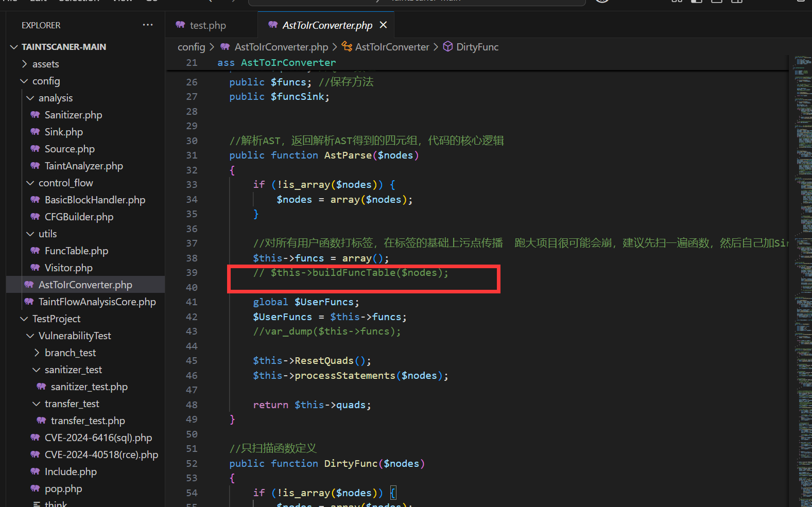Select pop.php in the file tree

(63, 488)
